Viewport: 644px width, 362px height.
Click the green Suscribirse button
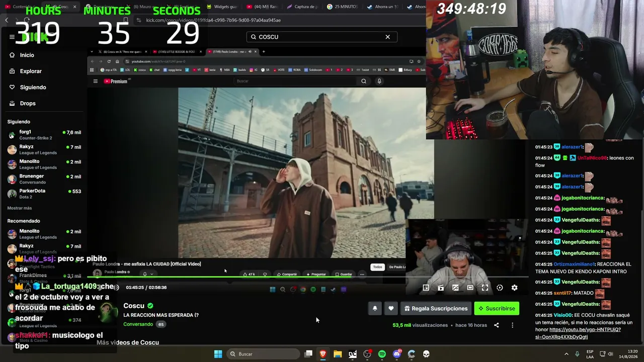point(497,308)
